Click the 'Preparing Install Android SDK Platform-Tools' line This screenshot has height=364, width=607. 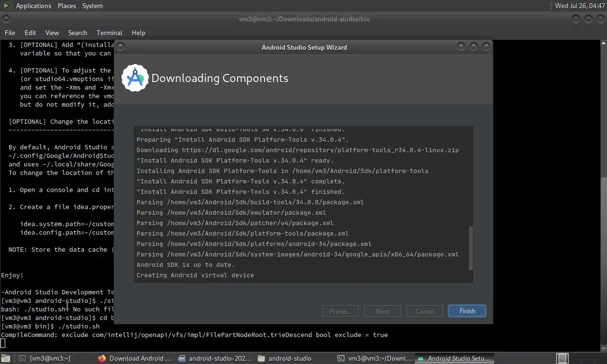pyautogui.click(x=243, y=140)
